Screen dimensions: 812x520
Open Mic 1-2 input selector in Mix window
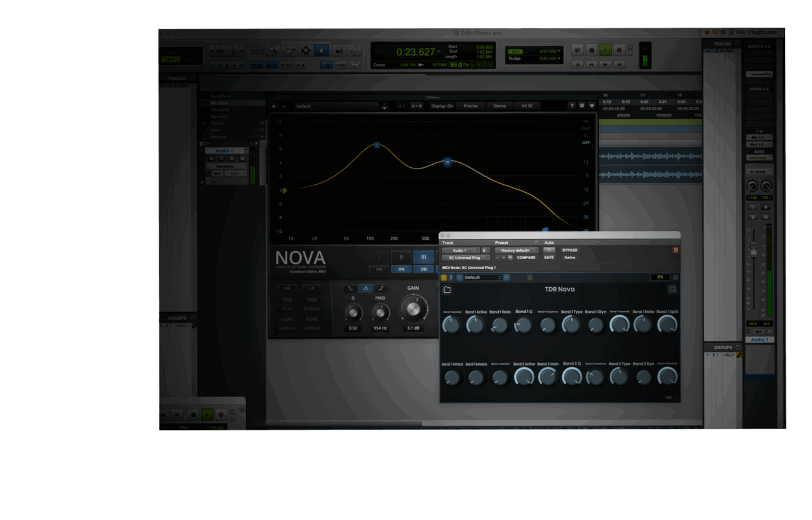pos(760,137)
